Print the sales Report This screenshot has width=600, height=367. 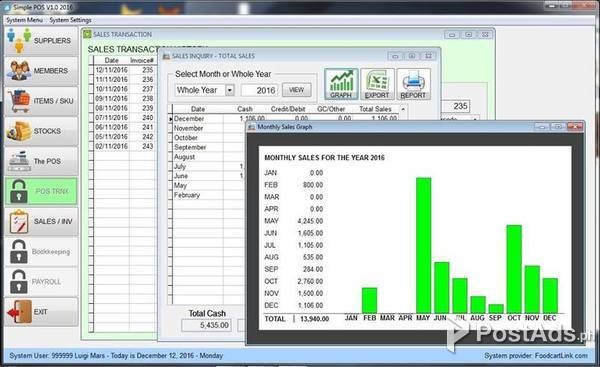tap(413, 84)
